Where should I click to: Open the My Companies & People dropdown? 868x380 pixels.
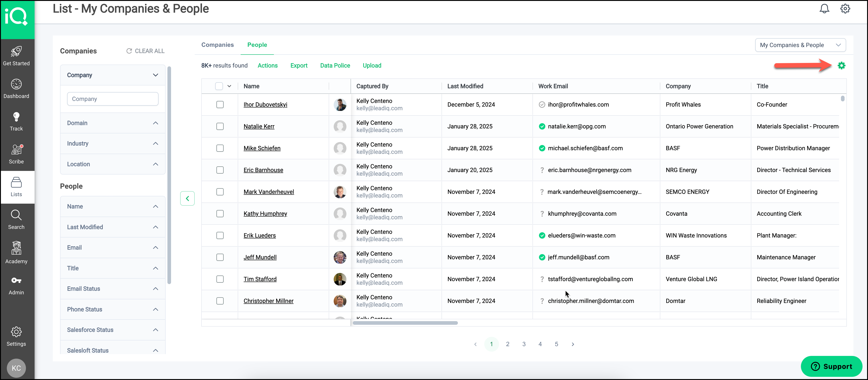click(x=800, y=45)
